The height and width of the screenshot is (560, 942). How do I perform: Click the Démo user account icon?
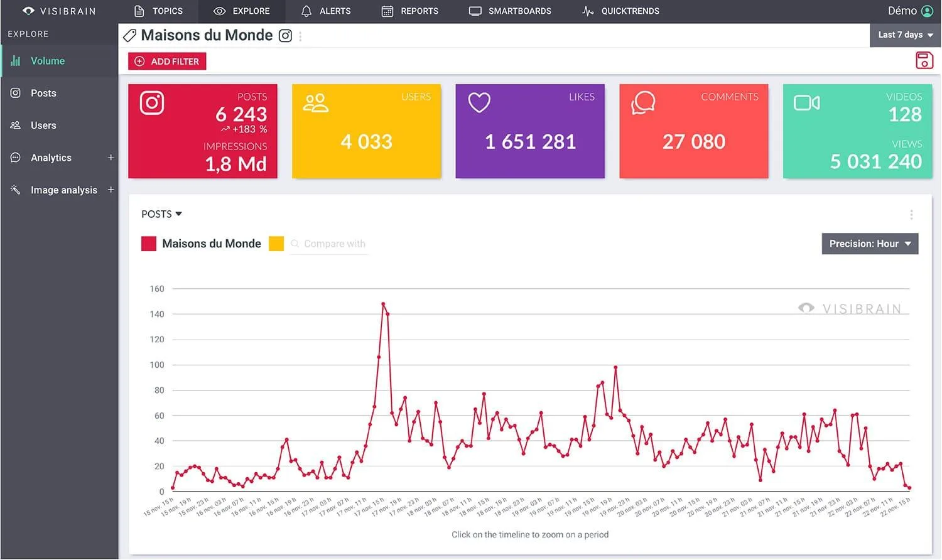[927, 11]
